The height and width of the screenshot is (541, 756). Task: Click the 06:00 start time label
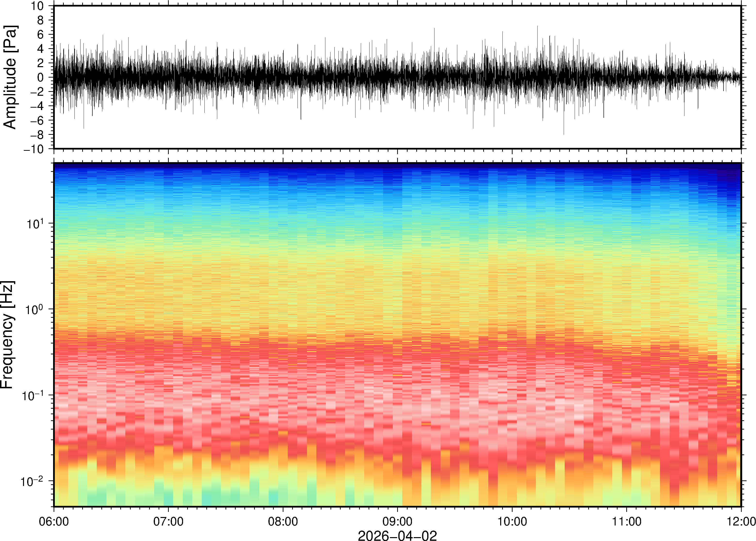pos(54,521)
